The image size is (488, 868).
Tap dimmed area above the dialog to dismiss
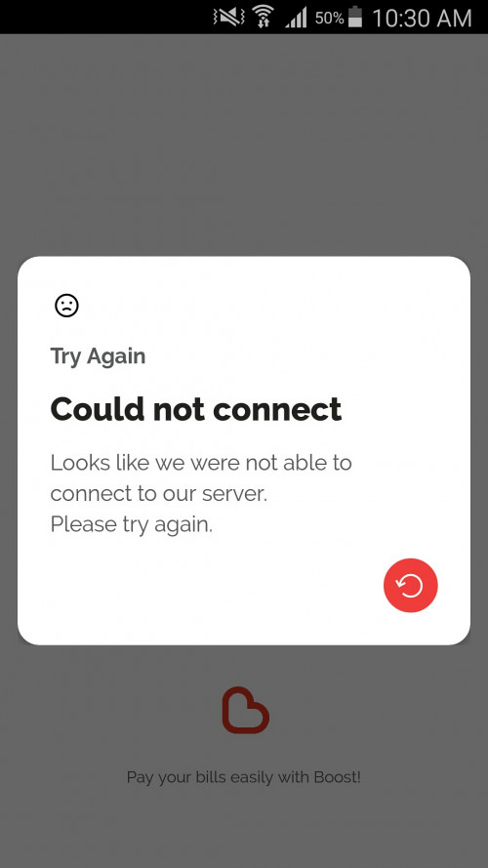point(244,144)
